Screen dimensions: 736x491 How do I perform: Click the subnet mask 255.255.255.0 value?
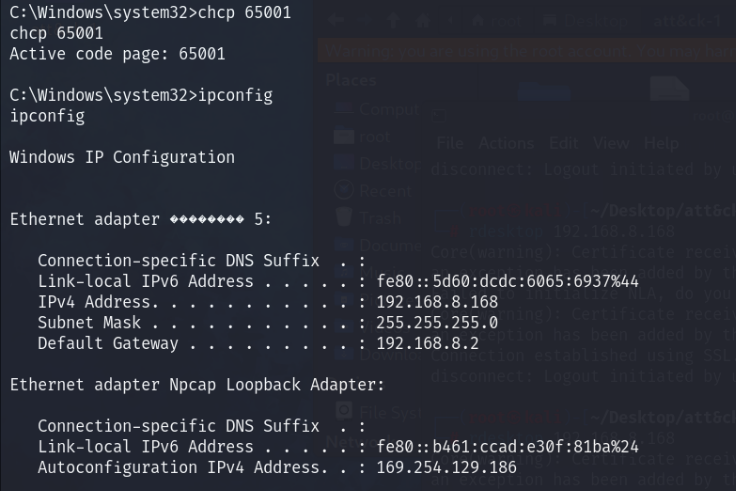[x=437, y=322]
